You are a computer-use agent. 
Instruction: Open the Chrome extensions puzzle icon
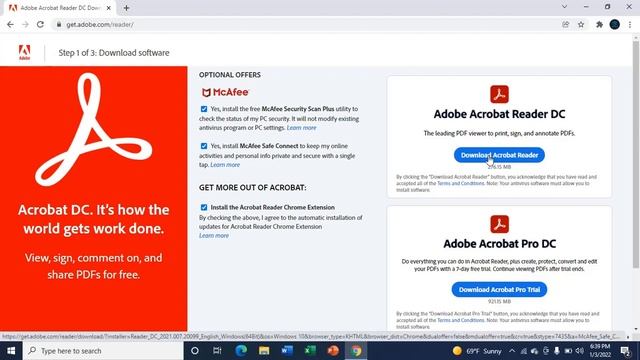click(599, 24)
